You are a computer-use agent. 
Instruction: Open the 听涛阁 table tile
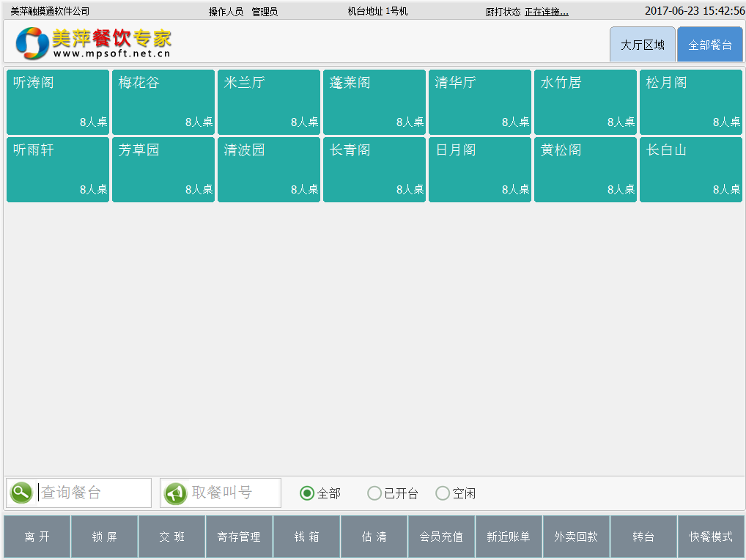pos(58,103)
